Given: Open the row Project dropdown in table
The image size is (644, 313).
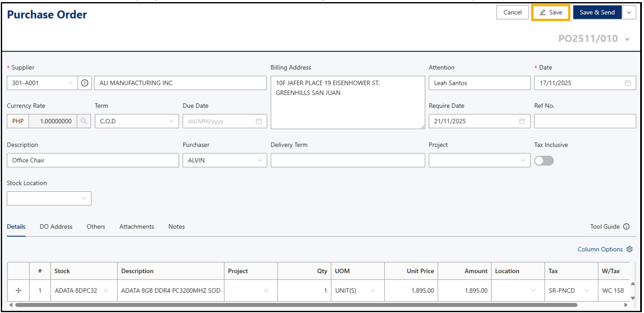Looking at the screenshot, I should tap(266, 291).
